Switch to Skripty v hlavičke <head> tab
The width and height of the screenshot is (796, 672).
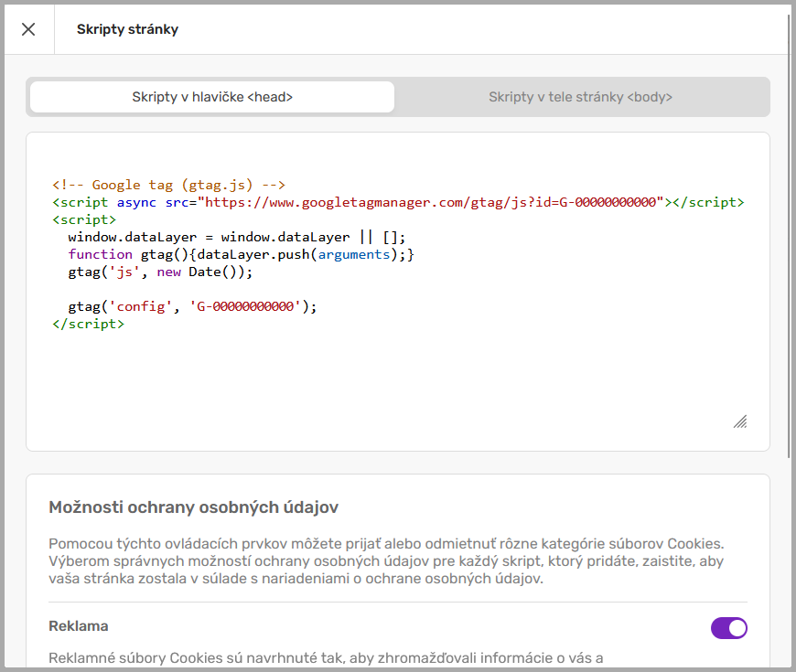tap(212, 97)
